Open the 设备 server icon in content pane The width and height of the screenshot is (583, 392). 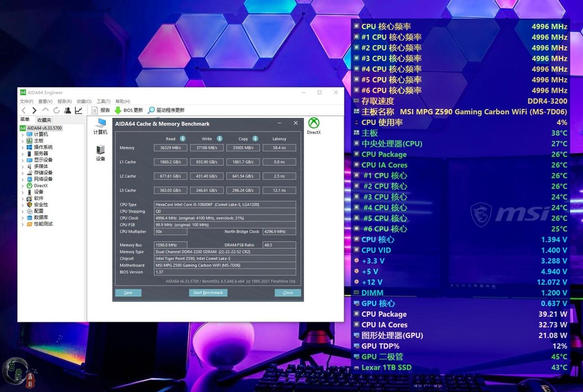click(x=100, y=153)
